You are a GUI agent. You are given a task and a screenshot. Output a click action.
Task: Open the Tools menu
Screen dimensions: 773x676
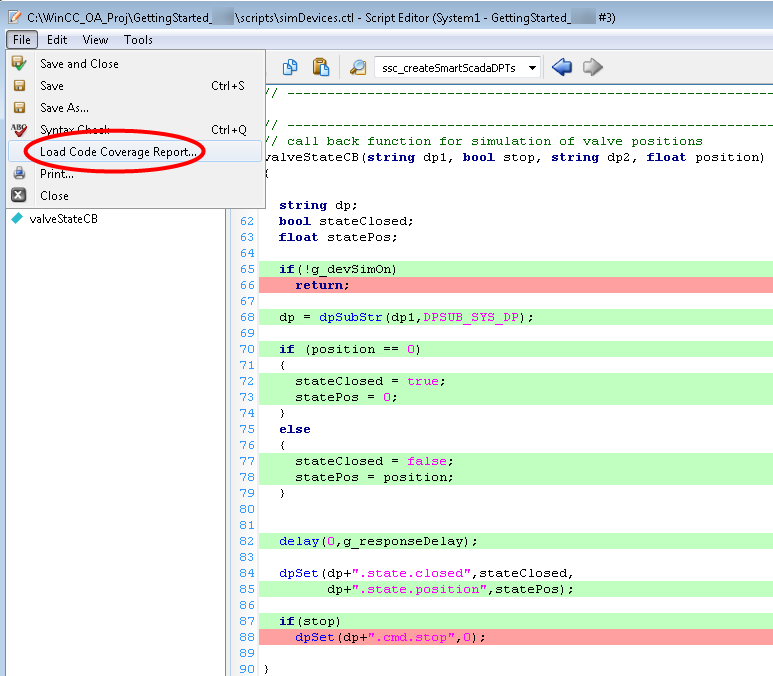pyautogui.click(x=139, y=40)
